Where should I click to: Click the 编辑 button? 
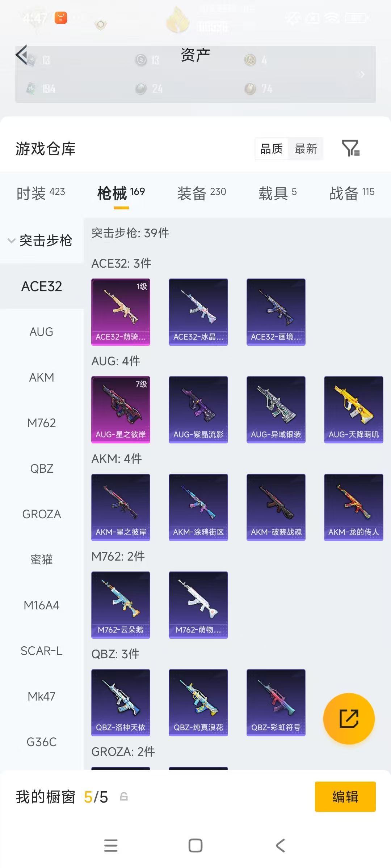tap(345, 796)
